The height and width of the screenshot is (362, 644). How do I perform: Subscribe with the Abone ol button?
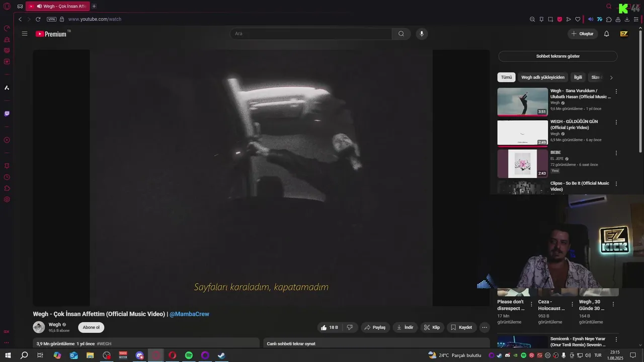tap(91, 327)
